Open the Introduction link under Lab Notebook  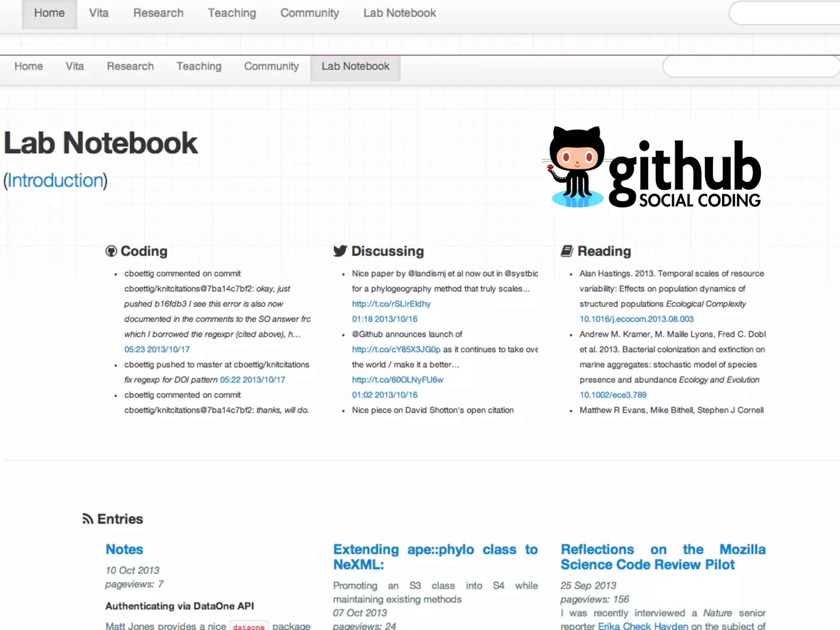55,180
